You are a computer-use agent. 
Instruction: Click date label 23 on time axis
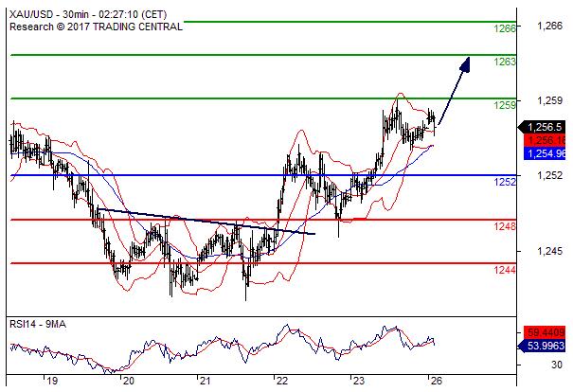click(x=359, y=381)
